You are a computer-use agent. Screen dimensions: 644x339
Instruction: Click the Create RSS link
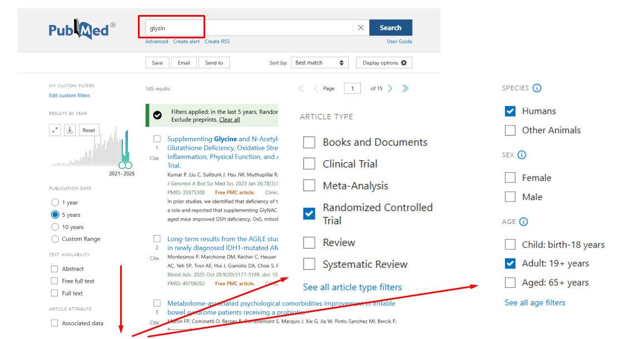click(217, 42)
